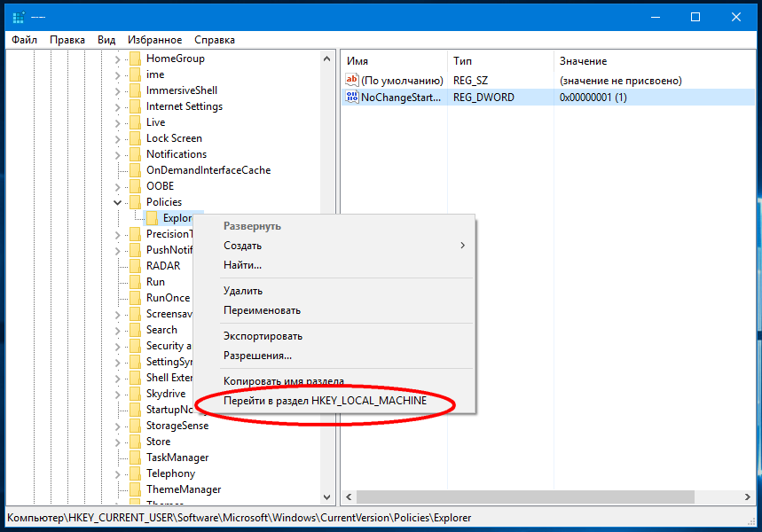
Task: Select the TaskManager folder icon
Action: click(x=134, y=458)
